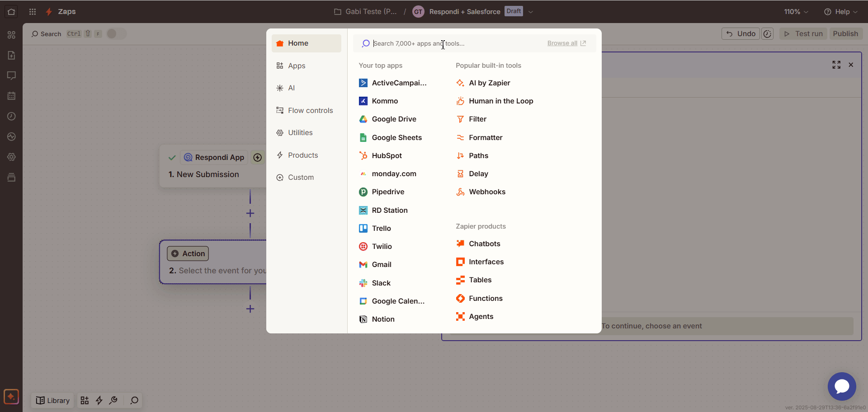Select HubSpot app
868x412 pixels.
(x=380, y=156)
